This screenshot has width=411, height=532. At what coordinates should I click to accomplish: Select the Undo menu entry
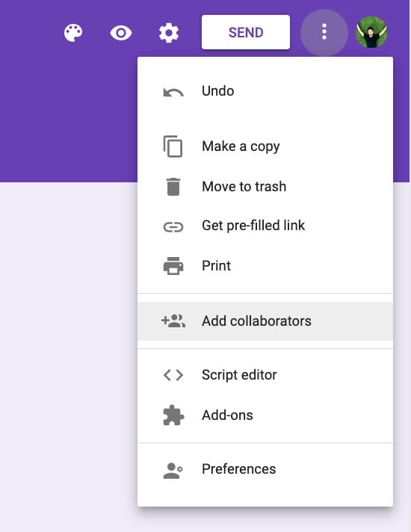coord(265,91)
